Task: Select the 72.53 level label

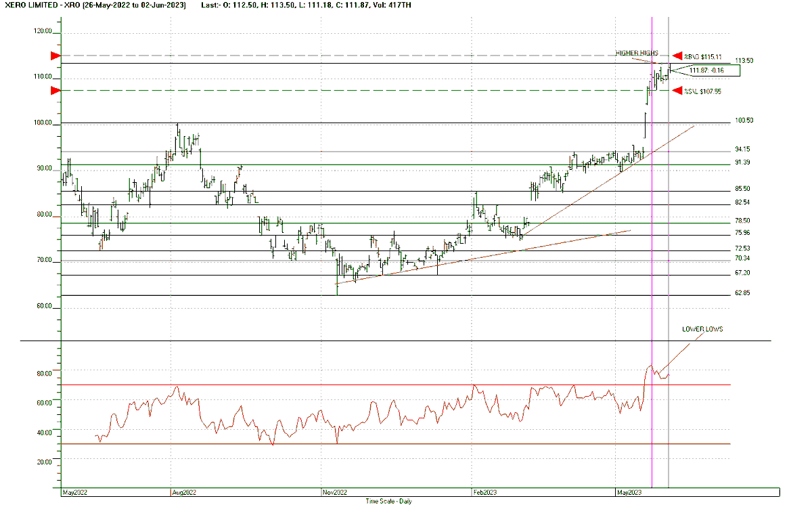Action: (x=742, y=248)
